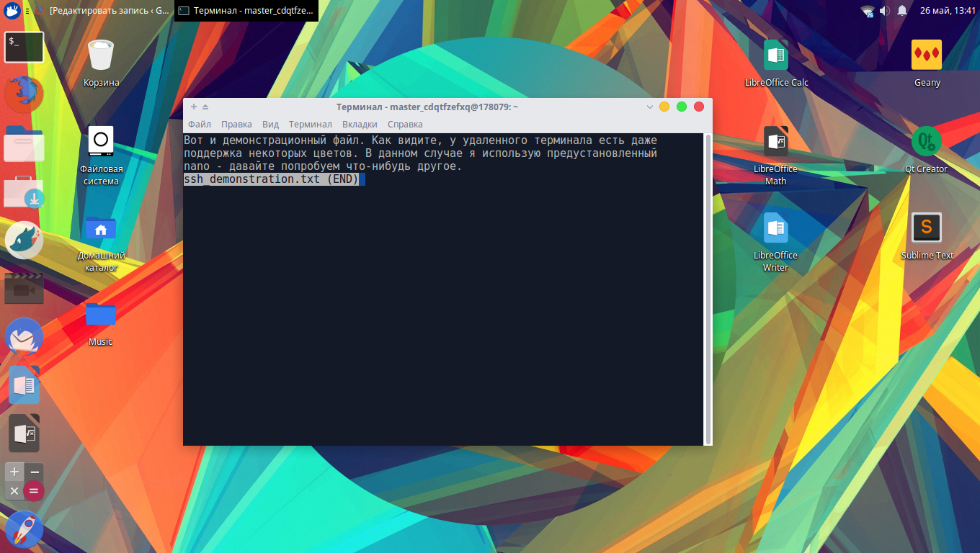Screen dimensions: 980x553
Task: Switch to the Редактировать запись taskbar window
Action: point(104,11)
